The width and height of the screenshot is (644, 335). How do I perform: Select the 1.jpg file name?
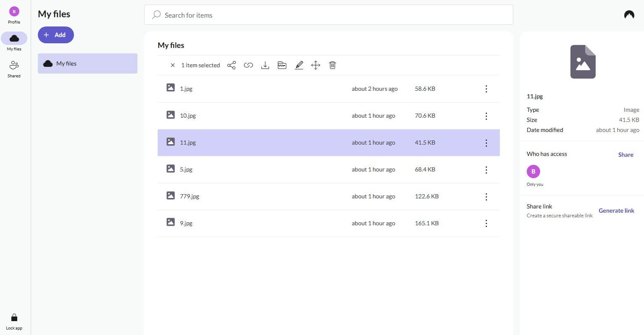[x=186, y=89]
